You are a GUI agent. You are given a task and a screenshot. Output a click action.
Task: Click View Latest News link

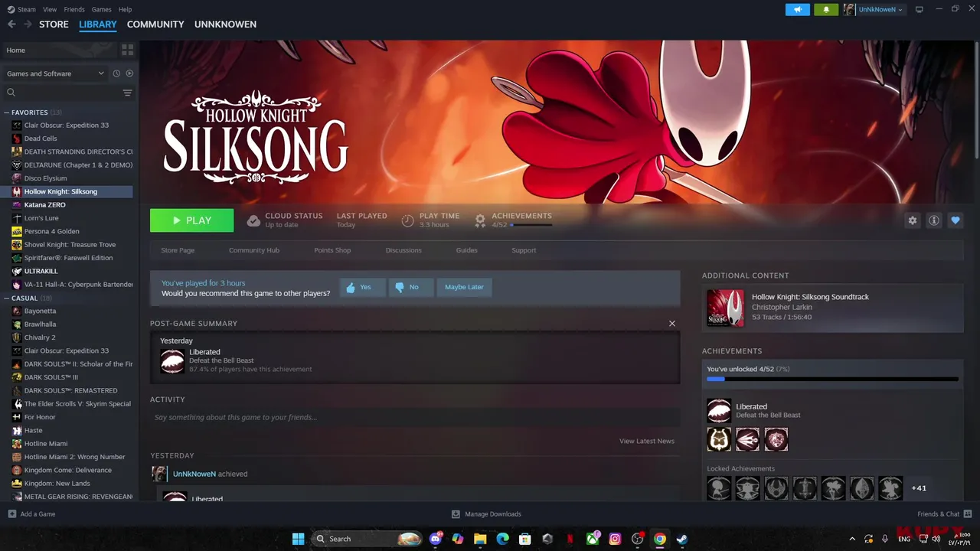tap(647, 441)
